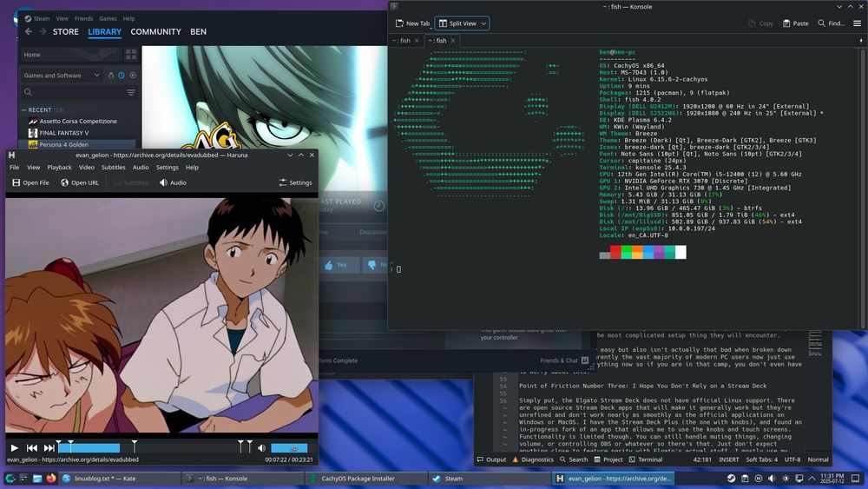Adjust the Haruna volume slider
This screenshot has width=868, height=489.
point(289,447)
